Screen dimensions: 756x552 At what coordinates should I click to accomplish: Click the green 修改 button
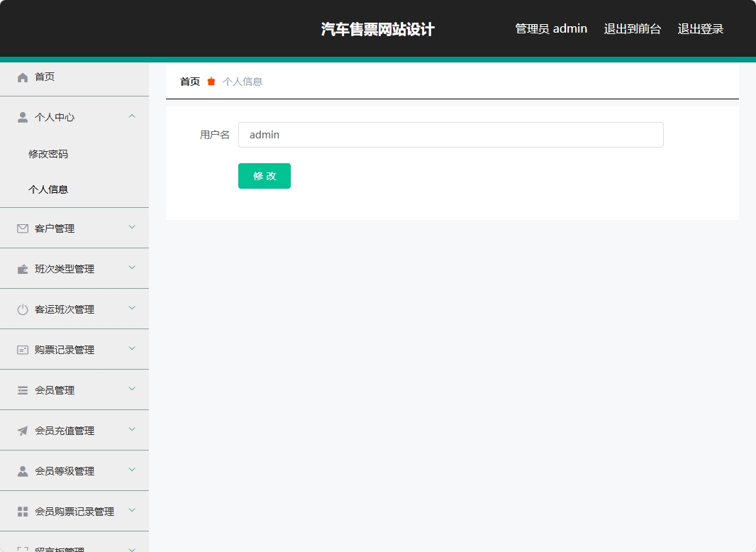[x=264, y=175]
